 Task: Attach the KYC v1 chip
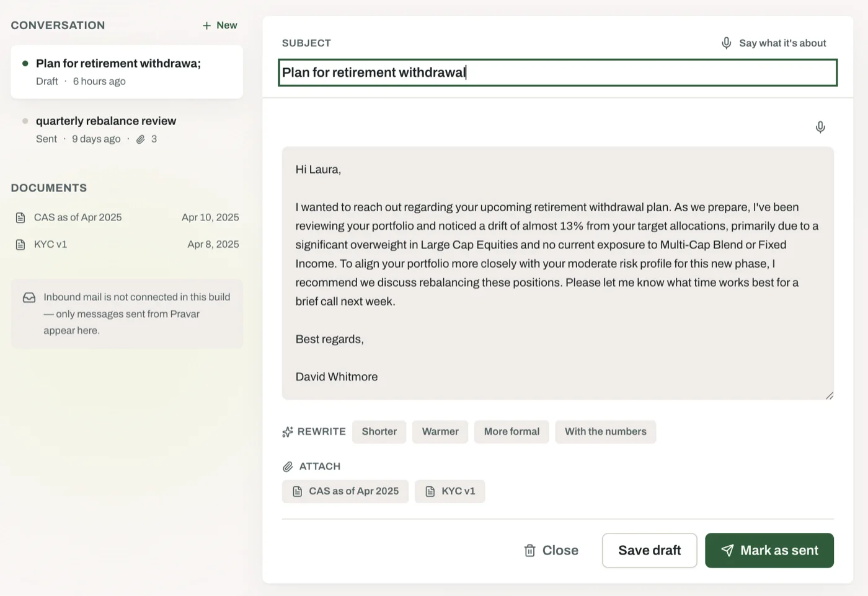click(x=450, y=491)
